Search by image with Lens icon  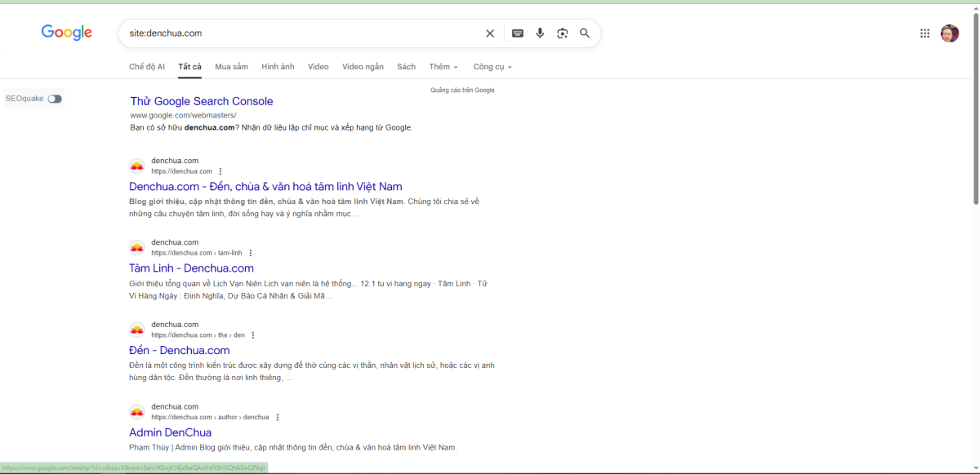click(562, 33)
